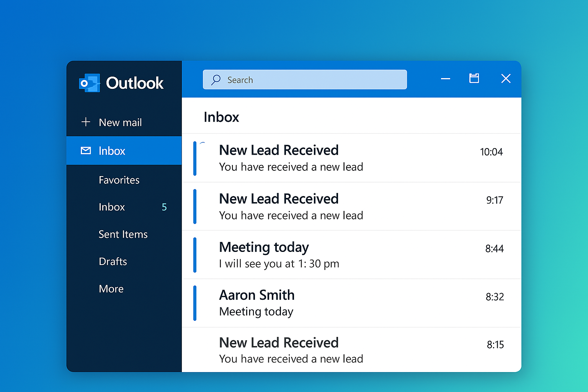Open the Drafts folder
The height and width of the screenshot is (392, 588).
(x=113, y=261)
